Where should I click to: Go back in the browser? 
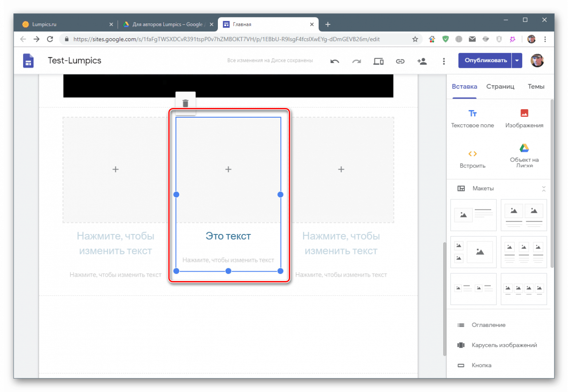(x=23, y=39)
